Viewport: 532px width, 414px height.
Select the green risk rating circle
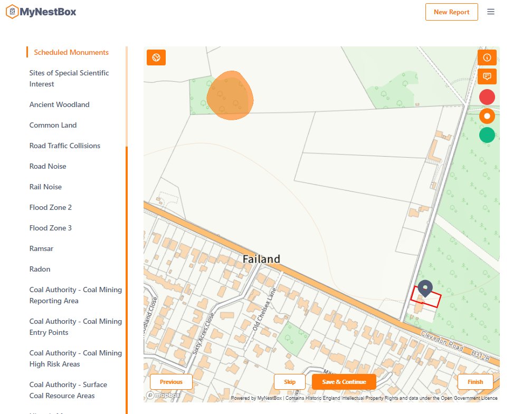tap(487, 135)
